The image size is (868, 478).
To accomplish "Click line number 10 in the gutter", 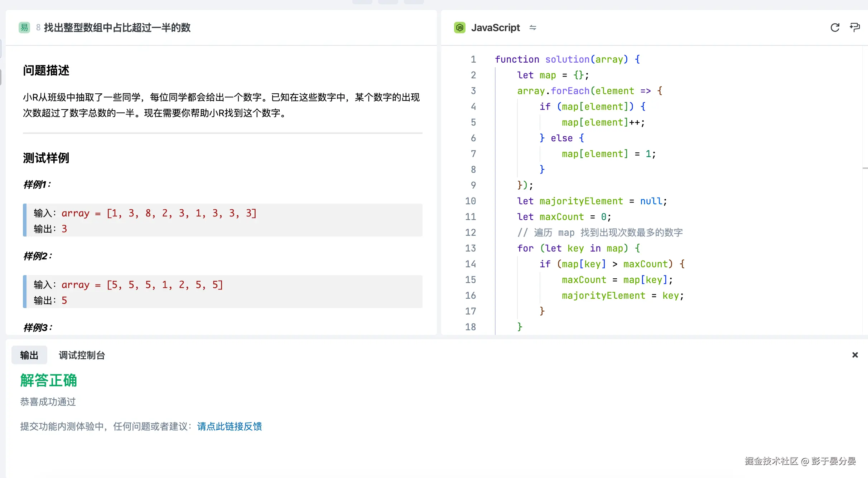I will (x=470, y=201).
